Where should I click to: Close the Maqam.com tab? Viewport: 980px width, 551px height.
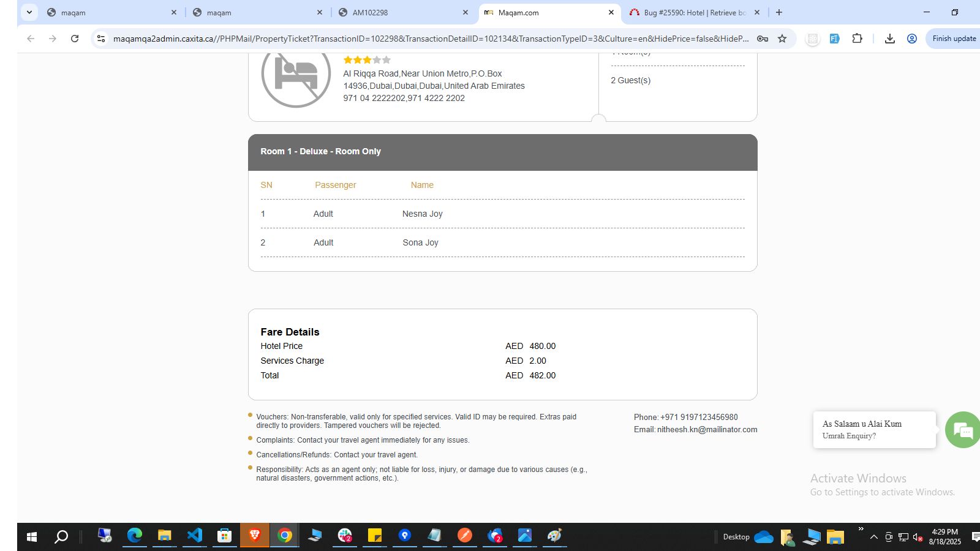click(611, 12)
